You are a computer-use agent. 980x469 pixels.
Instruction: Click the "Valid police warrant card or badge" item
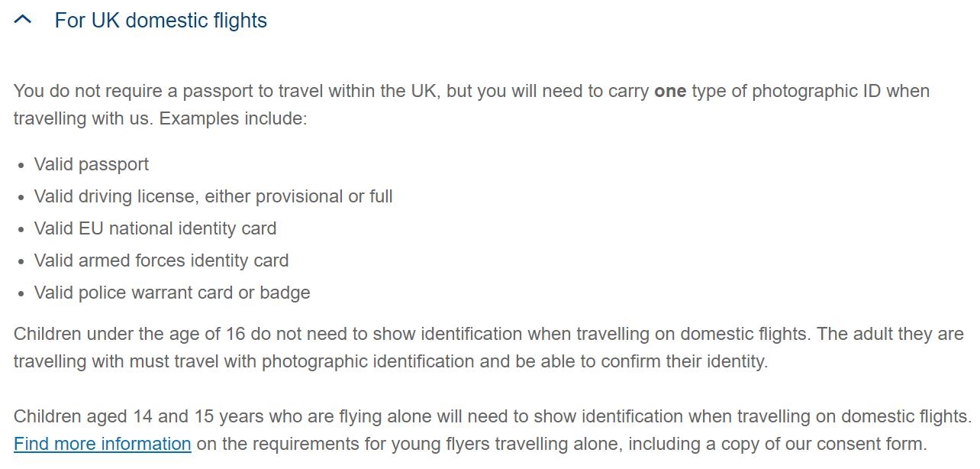click(x=172, y=293)
